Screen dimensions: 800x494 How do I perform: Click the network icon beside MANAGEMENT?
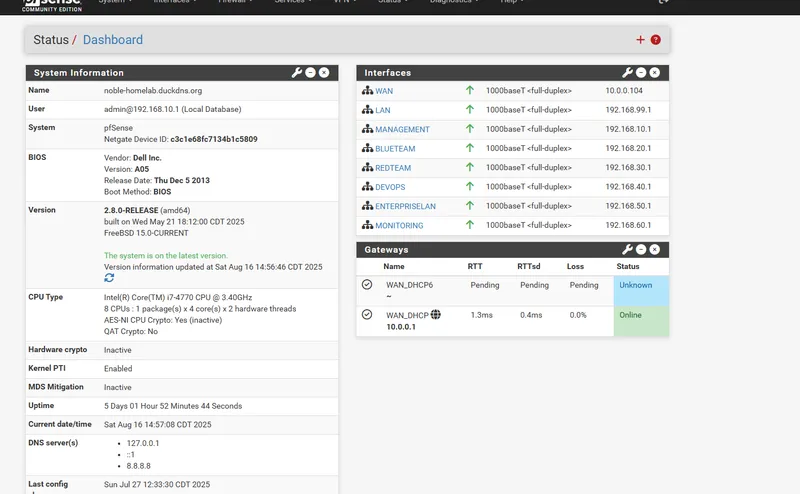(x=367, y=129)
